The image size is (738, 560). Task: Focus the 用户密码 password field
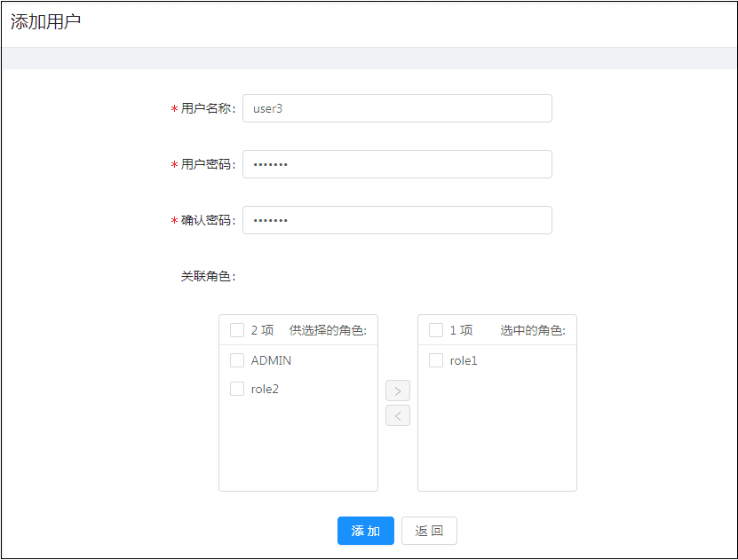tap(397, 164)
